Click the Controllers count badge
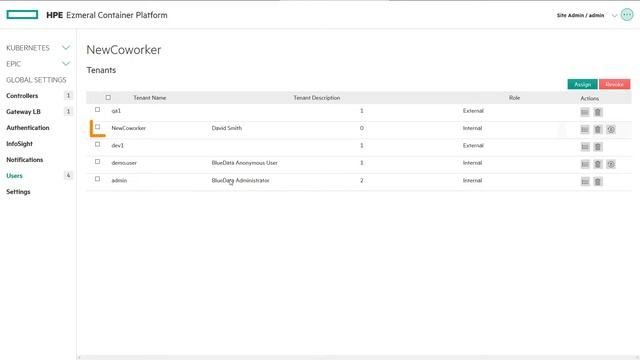 point(68,96)
